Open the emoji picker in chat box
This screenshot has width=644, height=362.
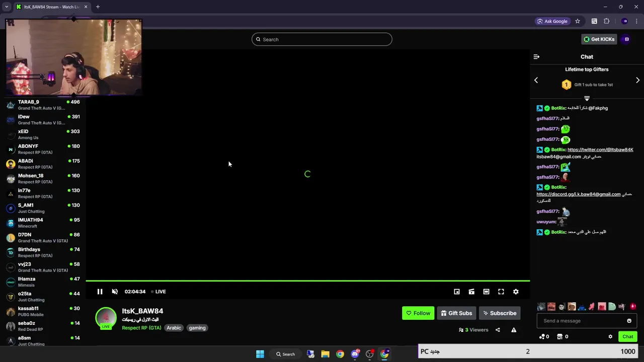[x=629, y=321]
